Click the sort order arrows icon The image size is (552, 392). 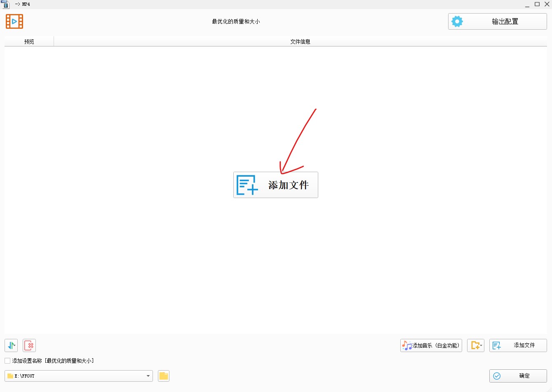[x=11, y=345]
